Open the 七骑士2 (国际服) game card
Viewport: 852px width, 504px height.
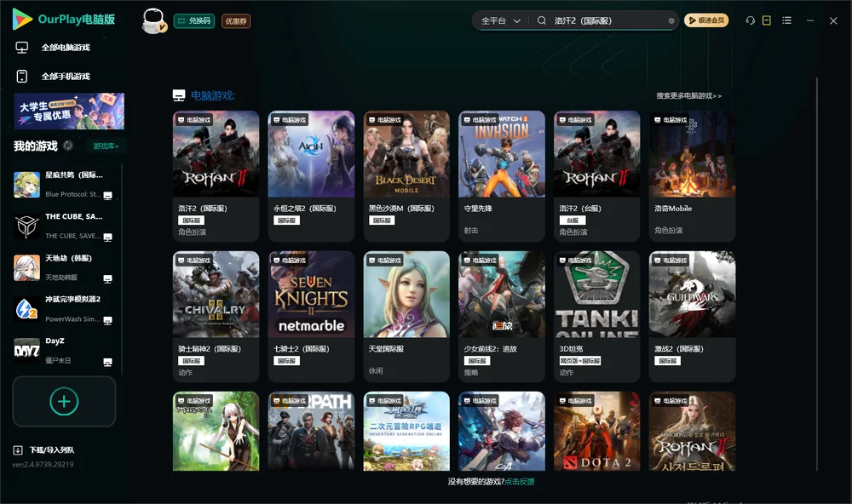[311, 317]
